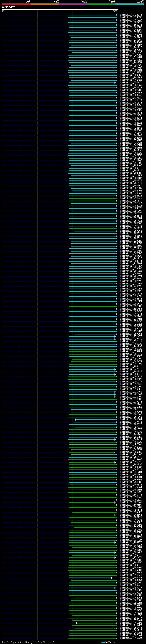Select the UniRef100_P46035 label
Screen dimensions: 146x644
tap(131, 638)
